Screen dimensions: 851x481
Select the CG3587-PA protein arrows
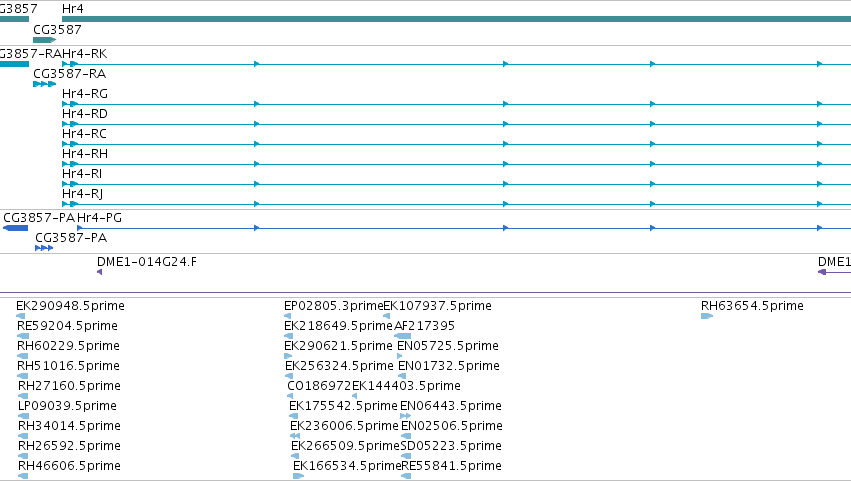44,248
